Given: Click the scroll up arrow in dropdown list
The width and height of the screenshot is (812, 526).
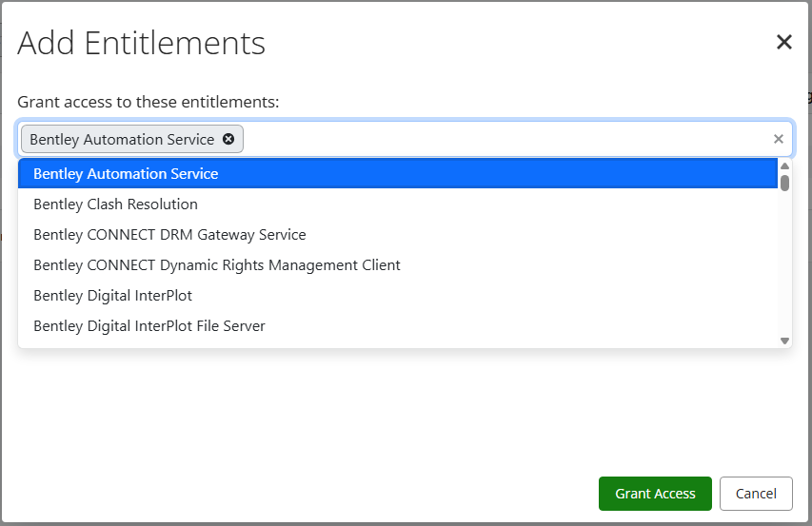Looking at the screenshot, I should pyautogui.click(x=784, y=166).
